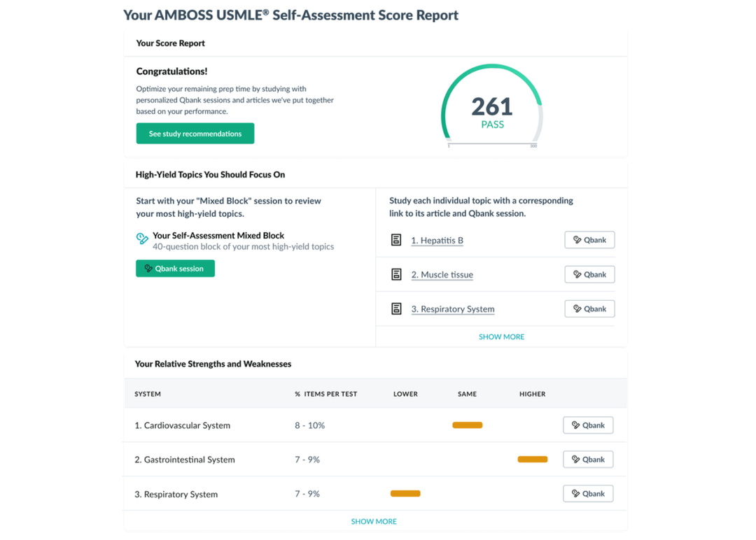This screenshot has height=540, width=756.
Task: Click the Qbank tag icon beside Hepatitis B
Action: (x=579, y=239)
